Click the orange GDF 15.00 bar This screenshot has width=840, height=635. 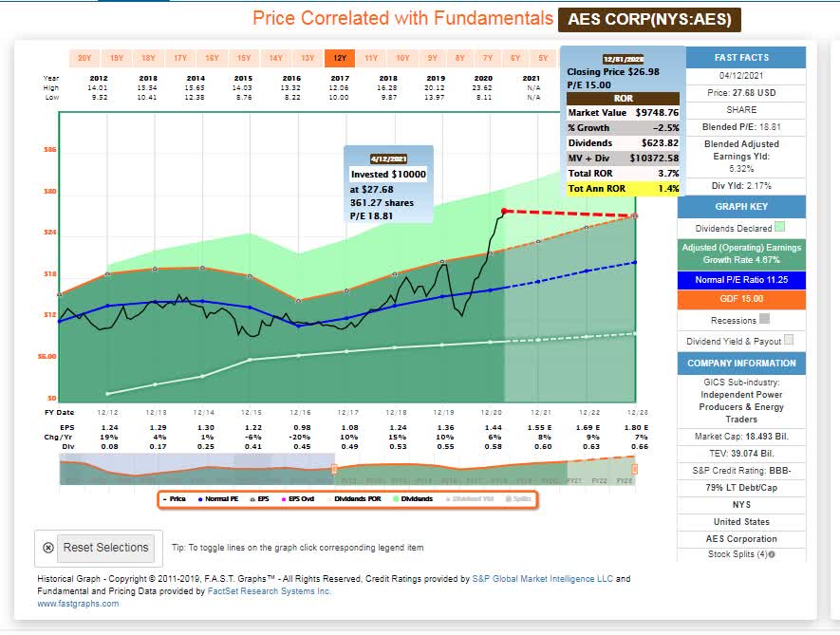click(x=741, y=299)
